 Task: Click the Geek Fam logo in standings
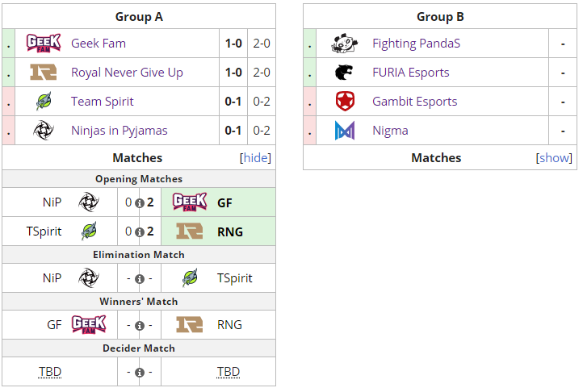42,44
